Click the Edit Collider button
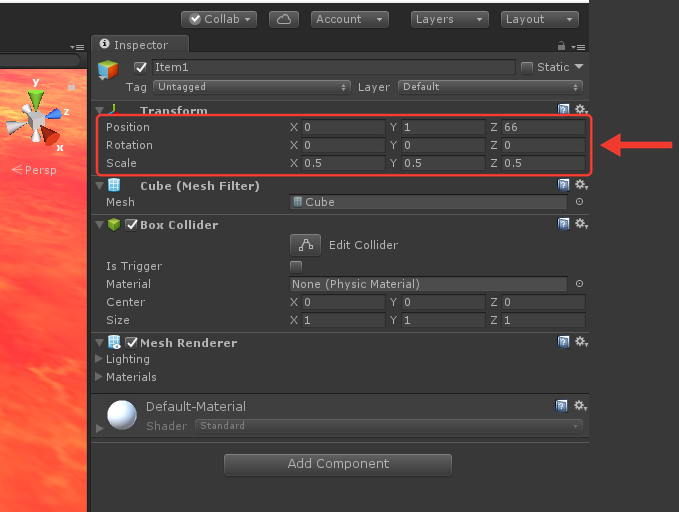This screenshot has height=512, width=679. (x=305, y=245)
